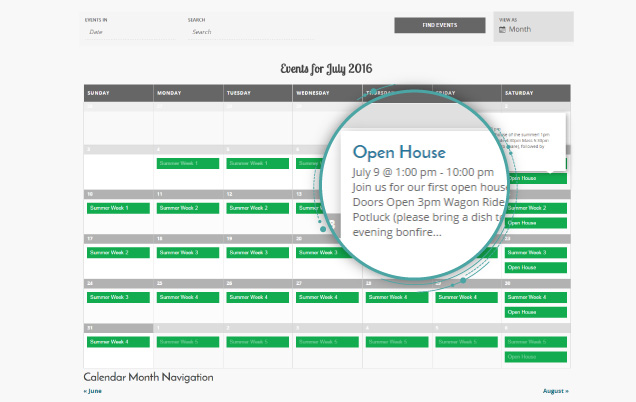The height and width of the screenshot is (402, 636).
Task: Go to previous month « June
Action: [x=93, y=391]
